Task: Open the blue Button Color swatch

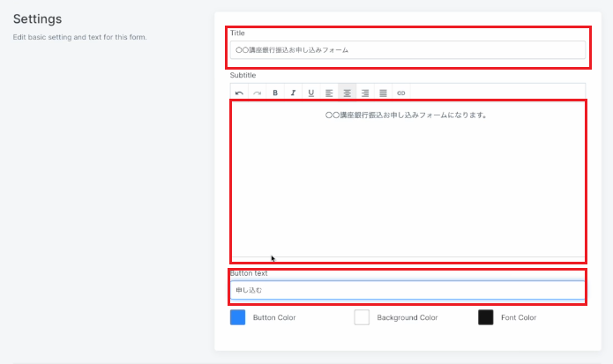Action: pos(237,317)
